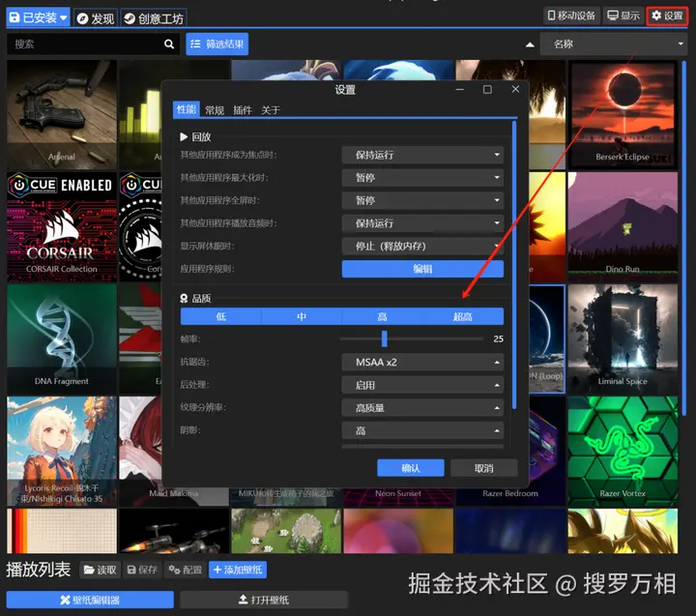The image size is (696, 616).
Task: Select the Razer Vortex wallpaper
Action: tap(623, 452)
